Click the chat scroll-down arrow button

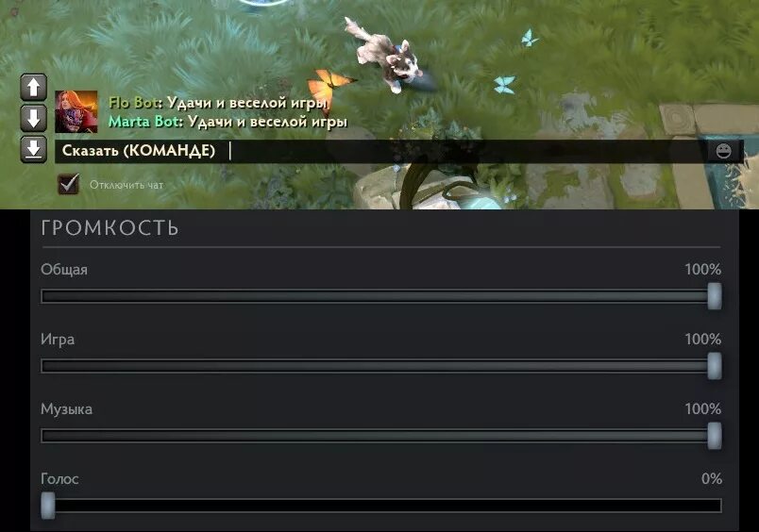click(33, 118)
